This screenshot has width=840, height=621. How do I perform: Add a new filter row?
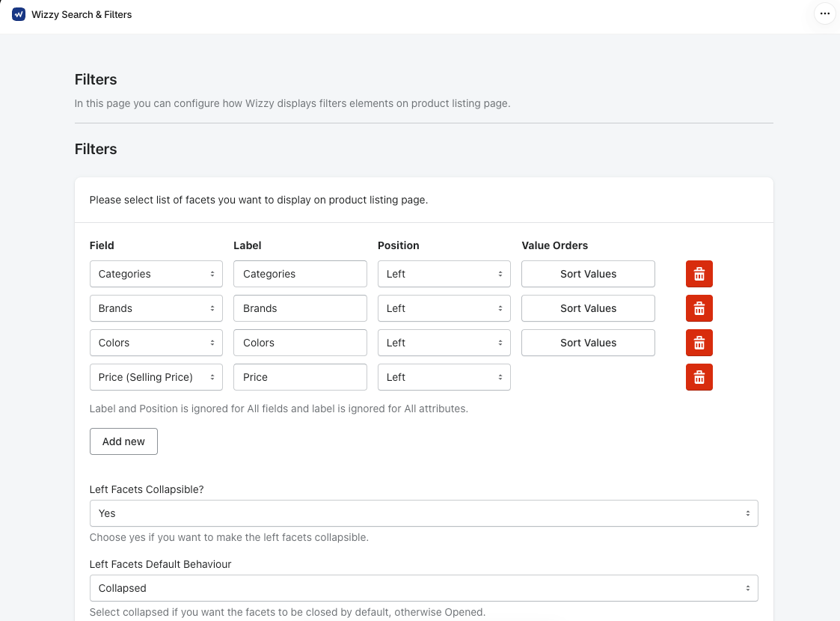click(123, 441)
